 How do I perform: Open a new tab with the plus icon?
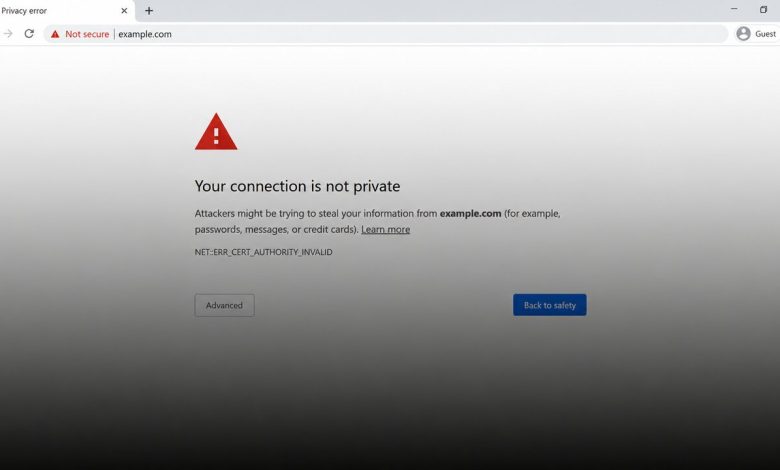[149, 10]
